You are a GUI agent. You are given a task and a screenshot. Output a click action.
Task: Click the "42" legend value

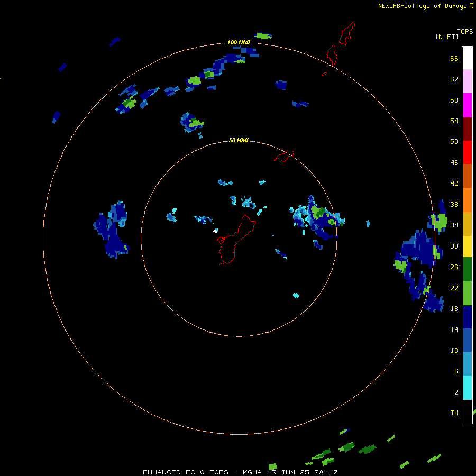click(454, 184)
